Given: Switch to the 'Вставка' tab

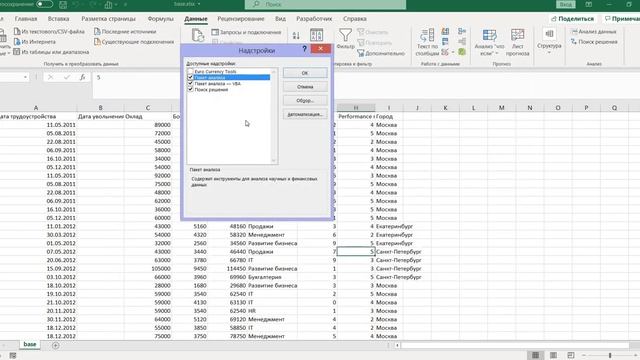Looking at the screenshot, I should point(58,19).
